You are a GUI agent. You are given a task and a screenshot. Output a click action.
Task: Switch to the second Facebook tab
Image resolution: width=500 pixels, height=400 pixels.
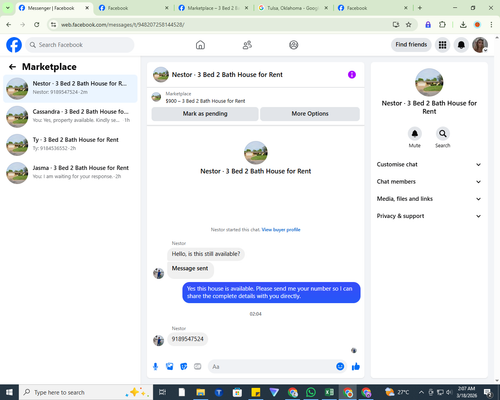(x=134, y=8)
